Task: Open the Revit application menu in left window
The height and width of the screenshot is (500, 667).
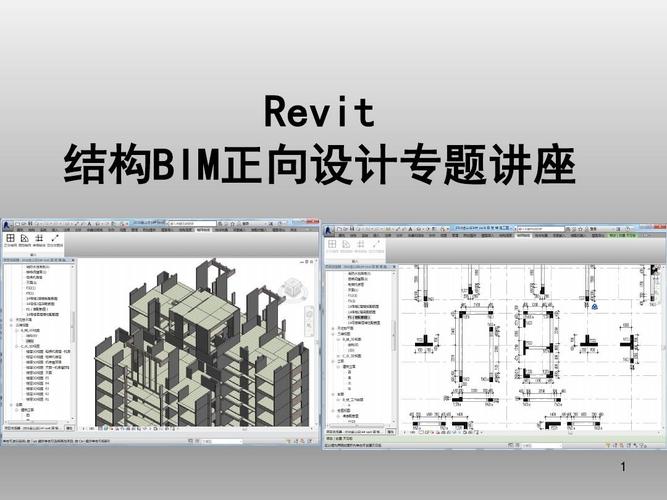Action: (x=6, y=226)
